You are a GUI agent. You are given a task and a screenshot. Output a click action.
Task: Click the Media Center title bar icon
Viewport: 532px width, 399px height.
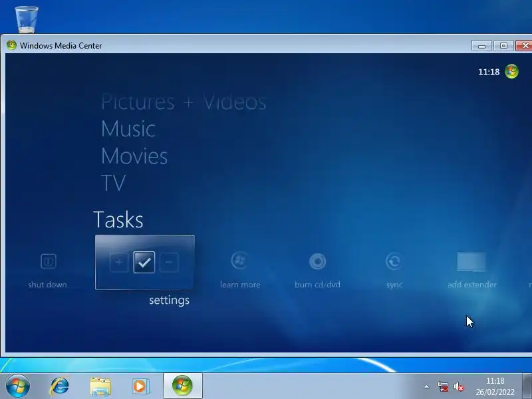[x=11, y=45]
